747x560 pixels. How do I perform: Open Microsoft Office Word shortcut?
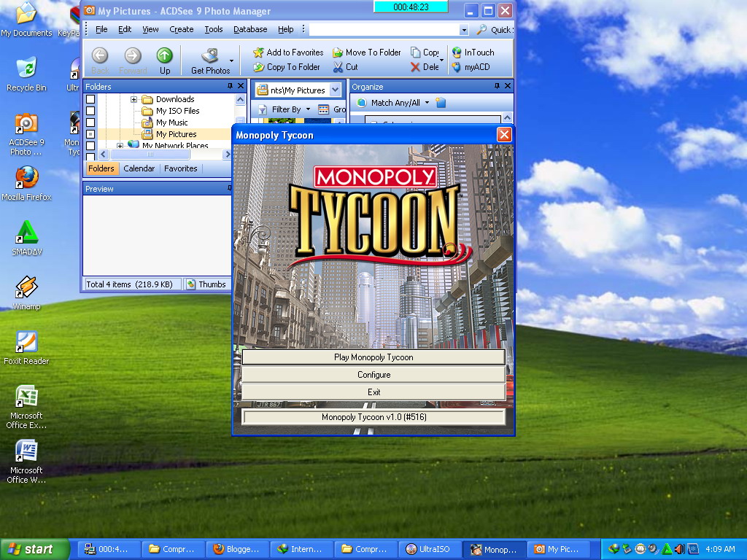(26, 462)
